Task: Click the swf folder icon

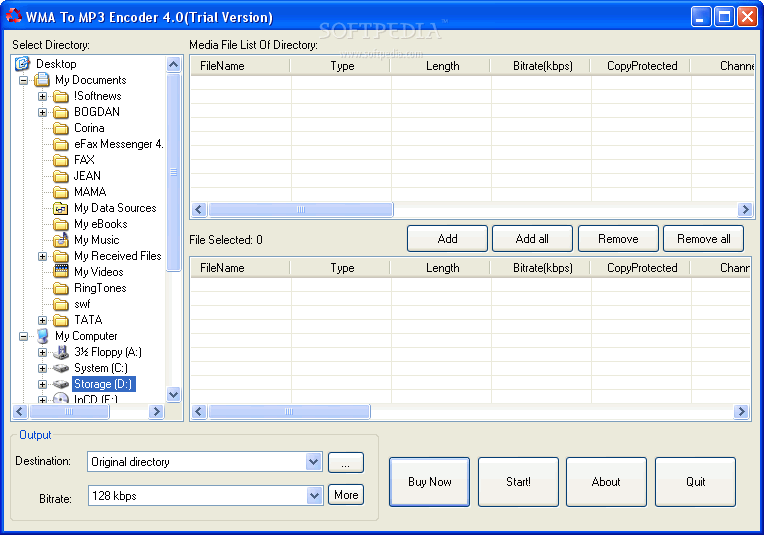Action: click(61, 305)
